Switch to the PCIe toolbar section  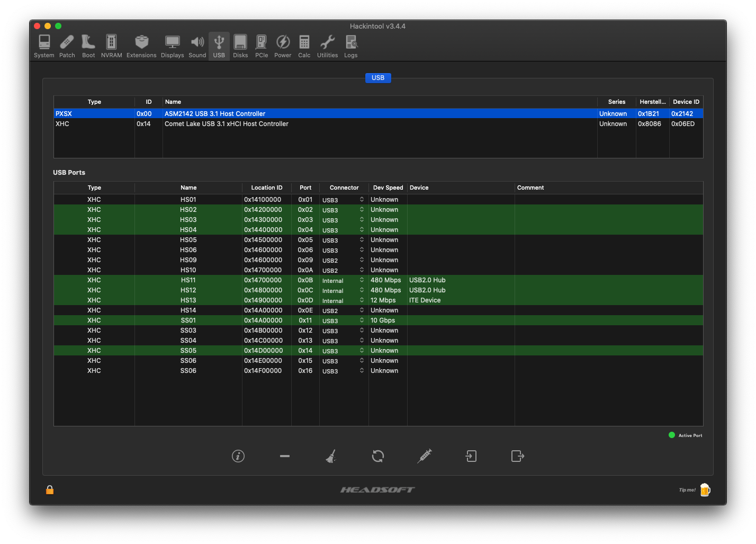pos(262,46)
